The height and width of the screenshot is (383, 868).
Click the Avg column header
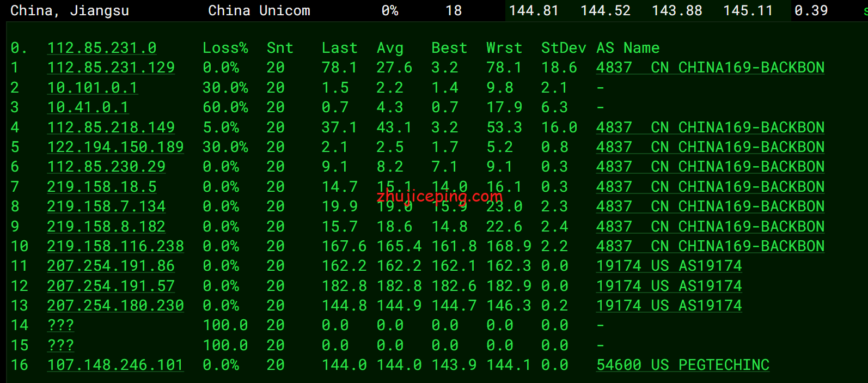[x=390, y=48]
